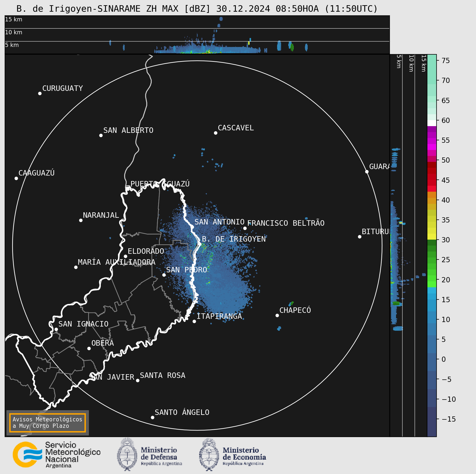Click the PUERTO IGUAZÚ label
This screenshot has height=474, width=476.
(x=160, y=184)
